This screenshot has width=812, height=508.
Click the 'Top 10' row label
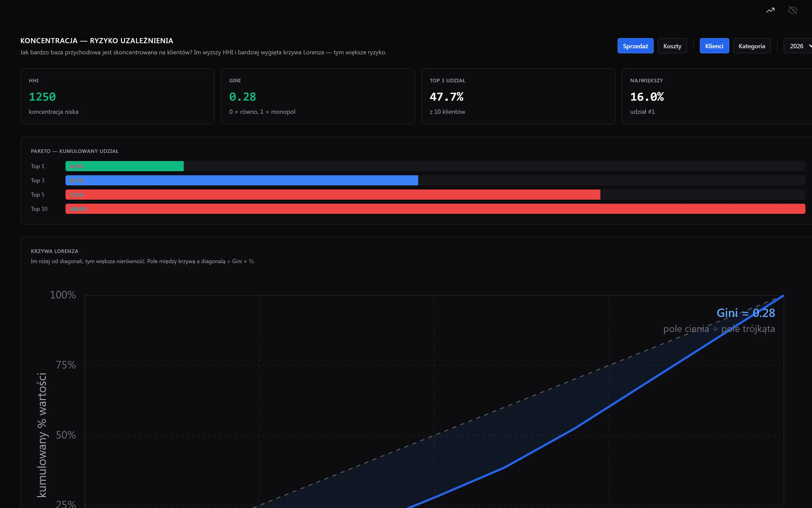tap(39, 209)
